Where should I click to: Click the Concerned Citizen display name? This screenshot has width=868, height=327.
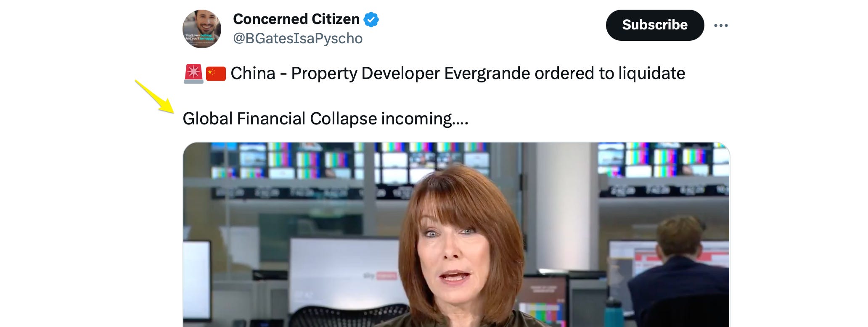(296, 19)
